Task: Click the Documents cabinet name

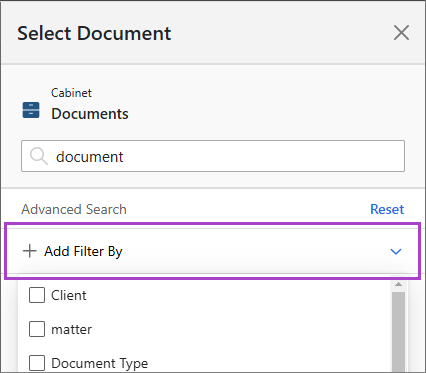Action: (x=90, y=114)
